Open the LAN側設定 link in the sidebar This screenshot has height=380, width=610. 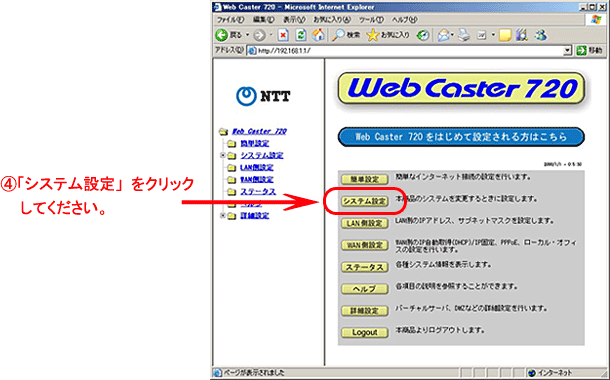[256, 168]
